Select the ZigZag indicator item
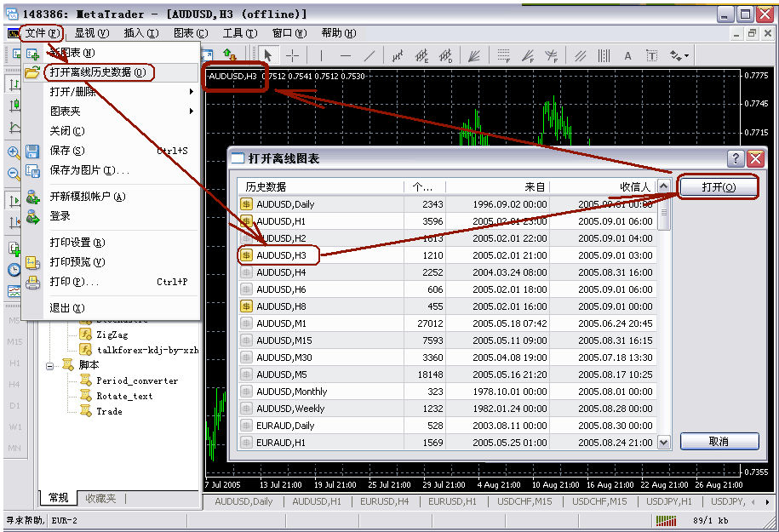Viewport: 779px width, 532px height. click(x=112, y=335)
